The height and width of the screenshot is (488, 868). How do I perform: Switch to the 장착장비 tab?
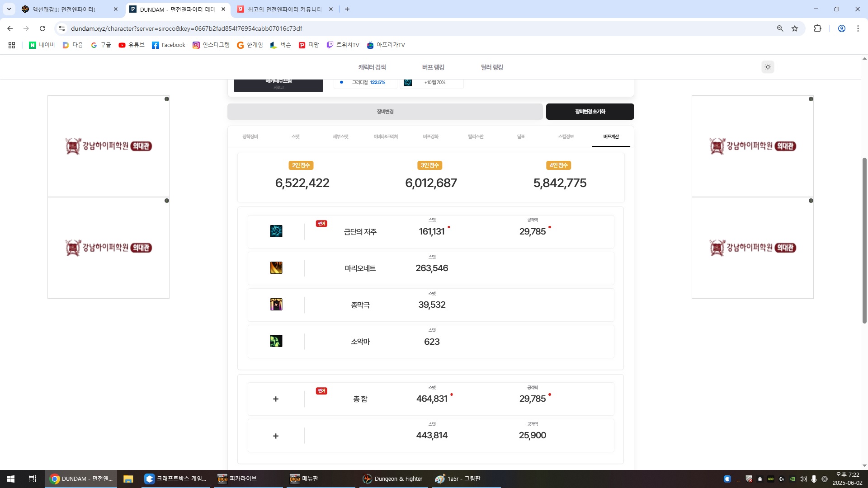coord(250,136)
